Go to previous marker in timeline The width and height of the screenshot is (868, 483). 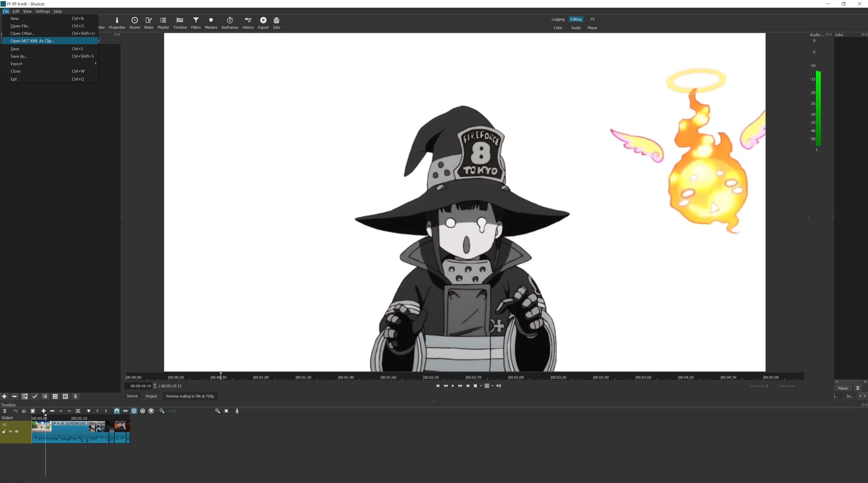click(97, 411)
